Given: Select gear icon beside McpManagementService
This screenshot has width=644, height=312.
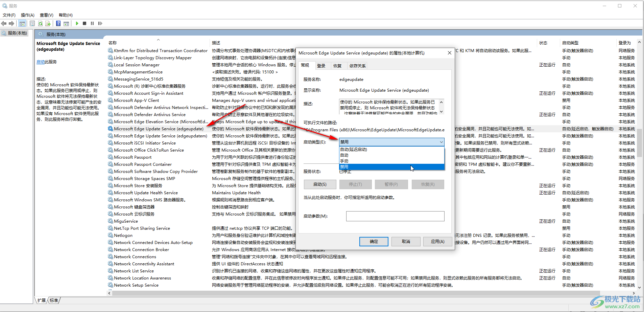Looking at the screenshot, I should click(111, 72).
